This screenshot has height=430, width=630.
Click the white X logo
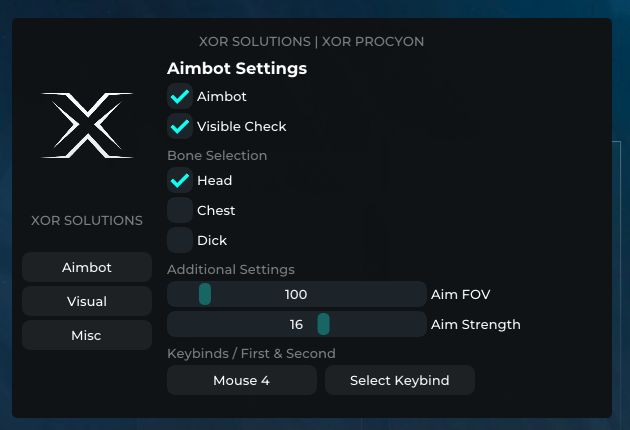point(87,125)
